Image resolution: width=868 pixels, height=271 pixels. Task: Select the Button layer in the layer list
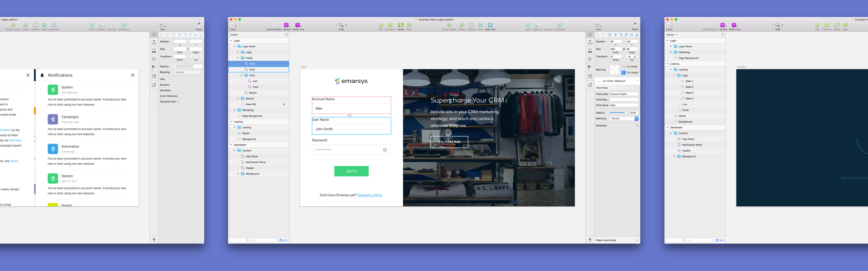pyautogui.click(x=253, y=93)
